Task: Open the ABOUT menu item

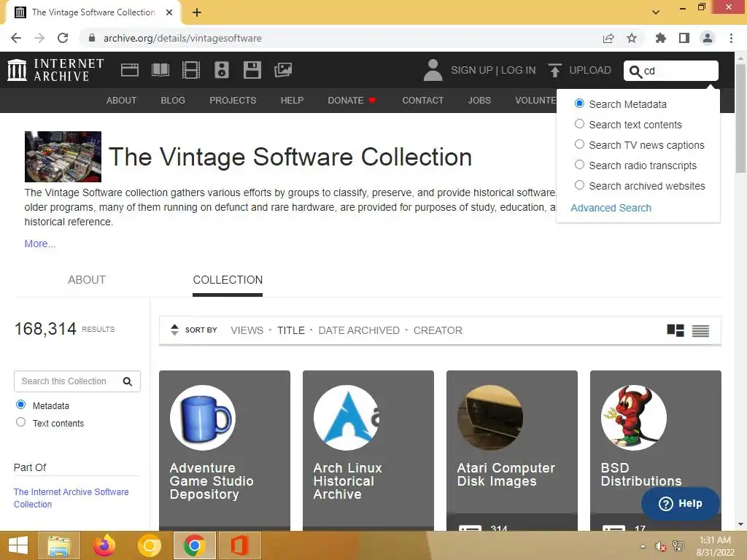Action: [x=122, y=101]
